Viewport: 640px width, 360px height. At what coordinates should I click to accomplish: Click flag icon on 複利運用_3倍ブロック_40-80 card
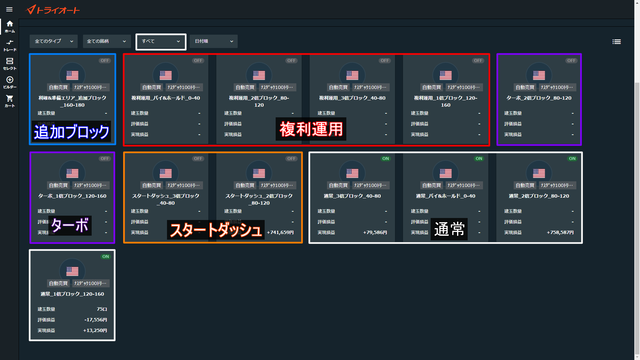tap(352, 75)
